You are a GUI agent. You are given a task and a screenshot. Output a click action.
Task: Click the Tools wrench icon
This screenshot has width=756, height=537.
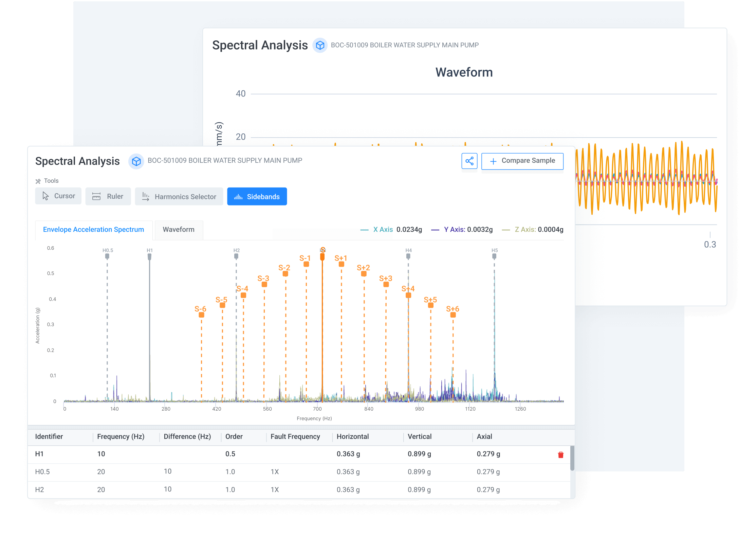[38, 180]
